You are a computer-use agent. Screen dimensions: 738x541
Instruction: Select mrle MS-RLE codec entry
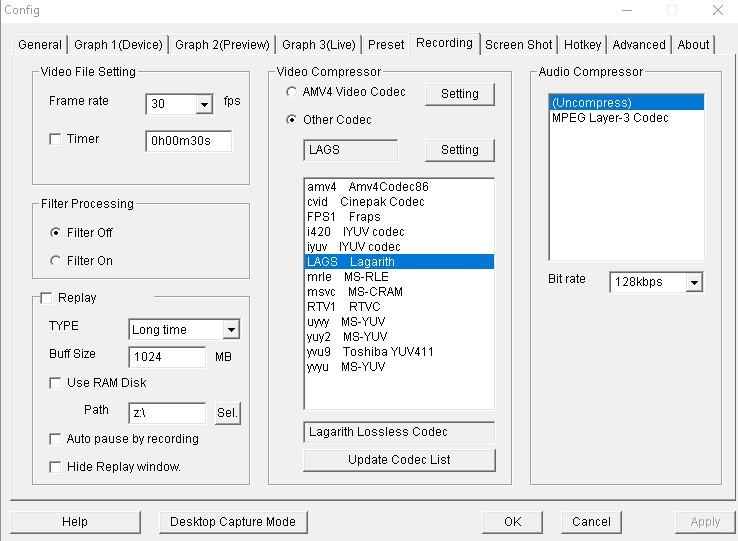click(399, 277)
